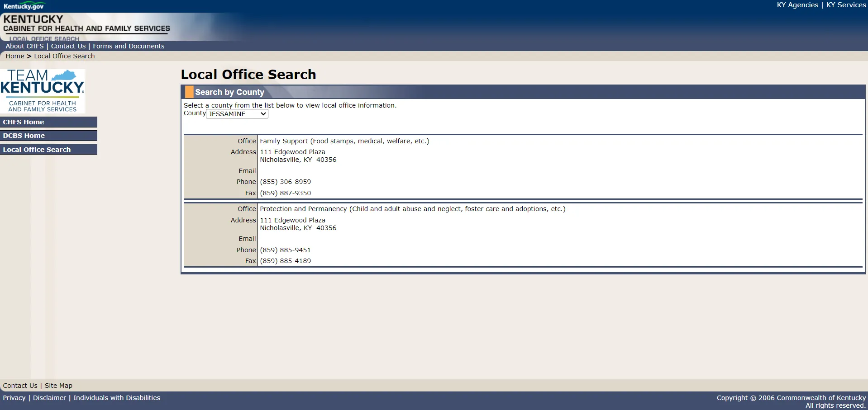Open Privacy policy link

[x=14, y=398]
